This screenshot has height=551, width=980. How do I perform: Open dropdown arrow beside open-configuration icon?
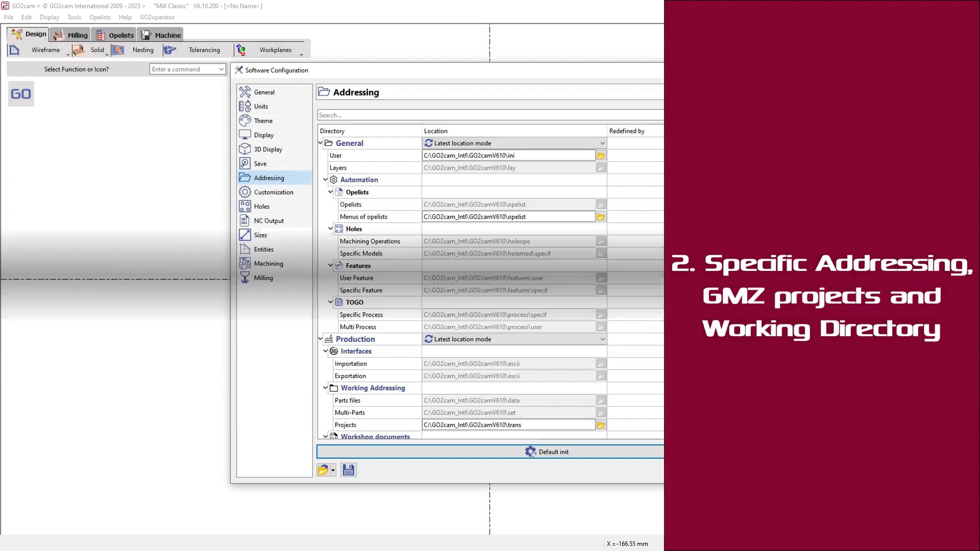click(333, 471)
